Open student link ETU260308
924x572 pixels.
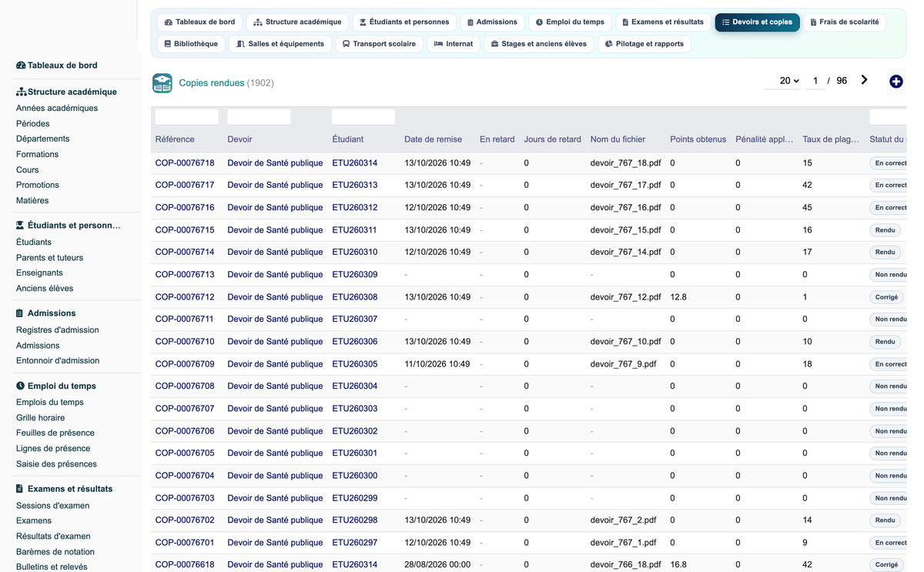355,297
